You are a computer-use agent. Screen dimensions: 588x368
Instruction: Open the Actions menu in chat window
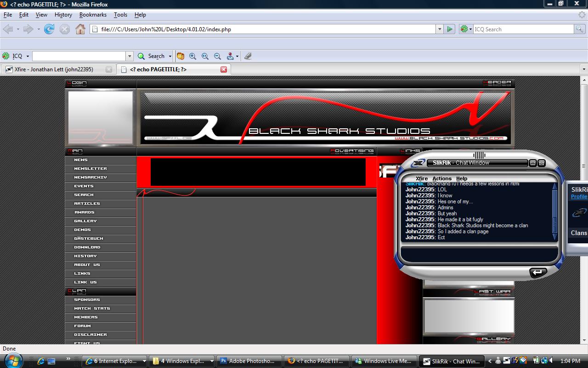point(442,178)
